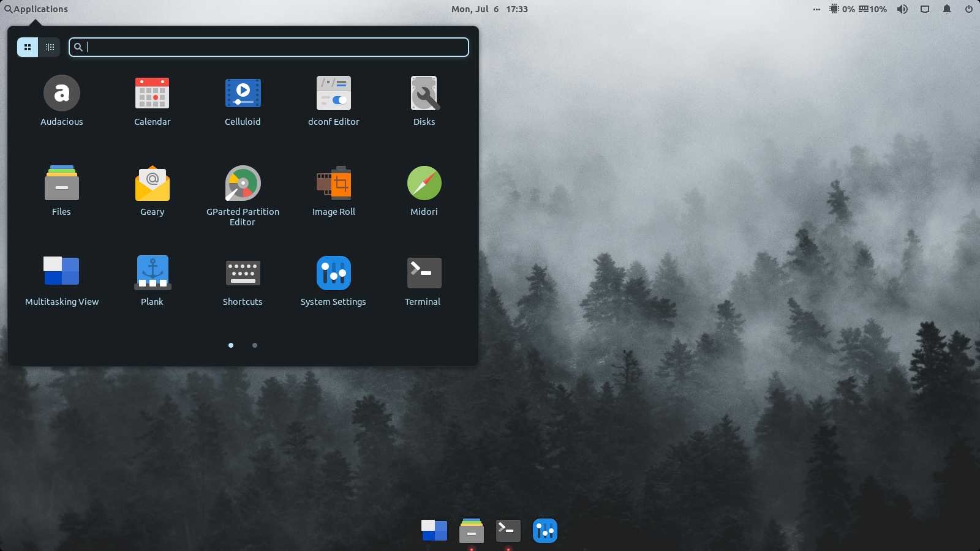Open the date and time panel

pyautogui.click(x=489, y=9)
